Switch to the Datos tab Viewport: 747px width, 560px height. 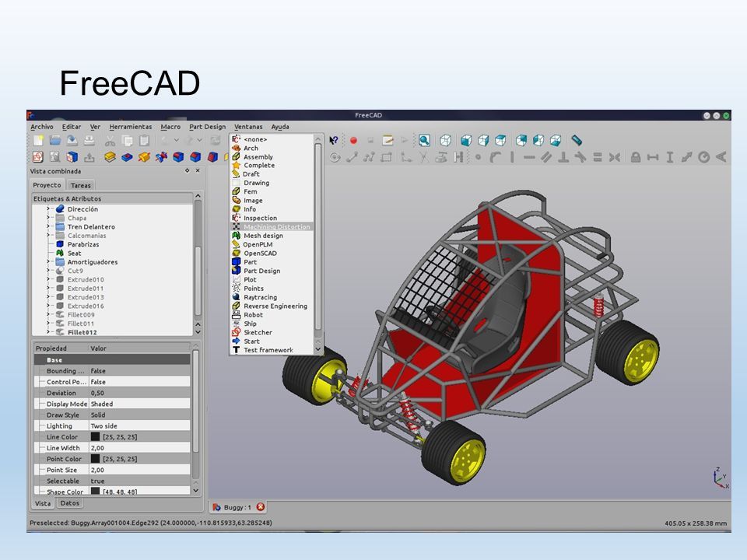[69, 503]
